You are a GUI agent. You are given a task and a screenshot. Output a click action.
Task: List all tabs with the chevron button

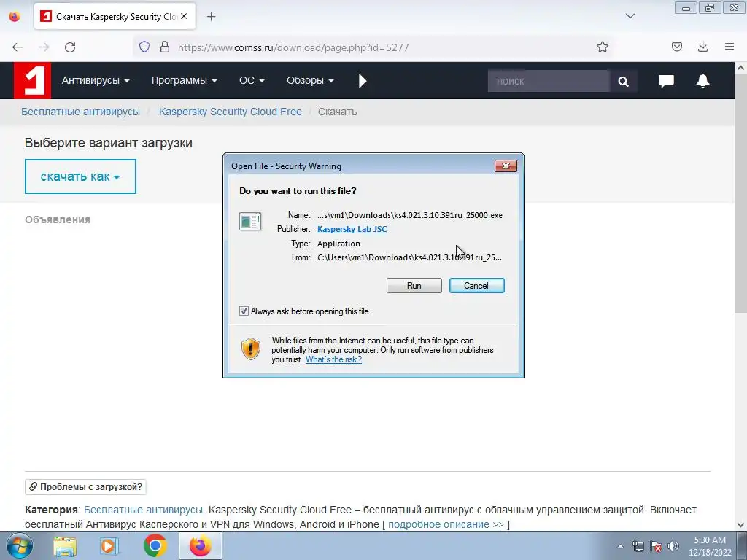(x=630, y=16)
